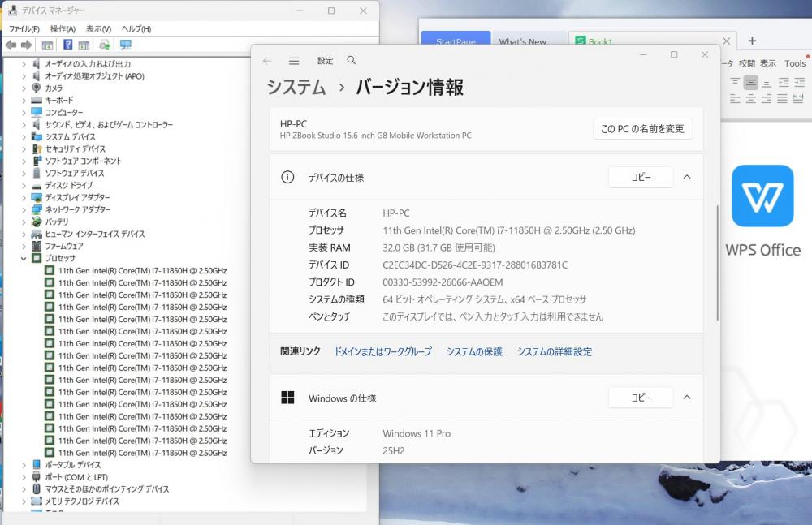The height and width of the screenshot is (525, 812).
Task: Click the バッテリ device icon
Action: (x=37, y=222)
